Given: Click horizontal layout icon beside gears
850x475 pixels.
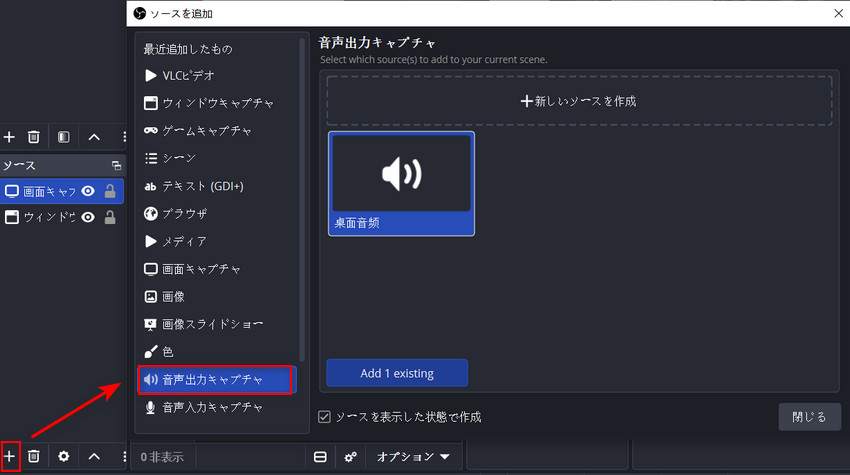Looking at the screenshot, I should (320, 457).
